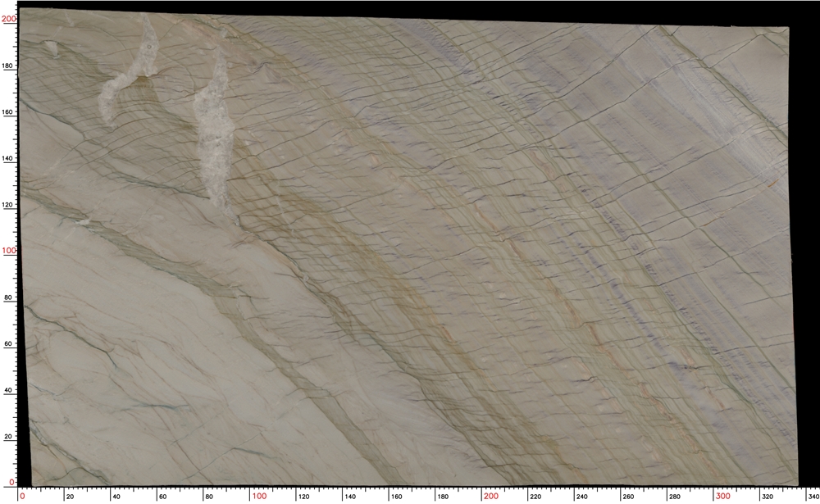The height and width of the screenshot is (504, 820).
Task: Click the red 200 on vertical ruler
Action: click(x=9, y=19)
